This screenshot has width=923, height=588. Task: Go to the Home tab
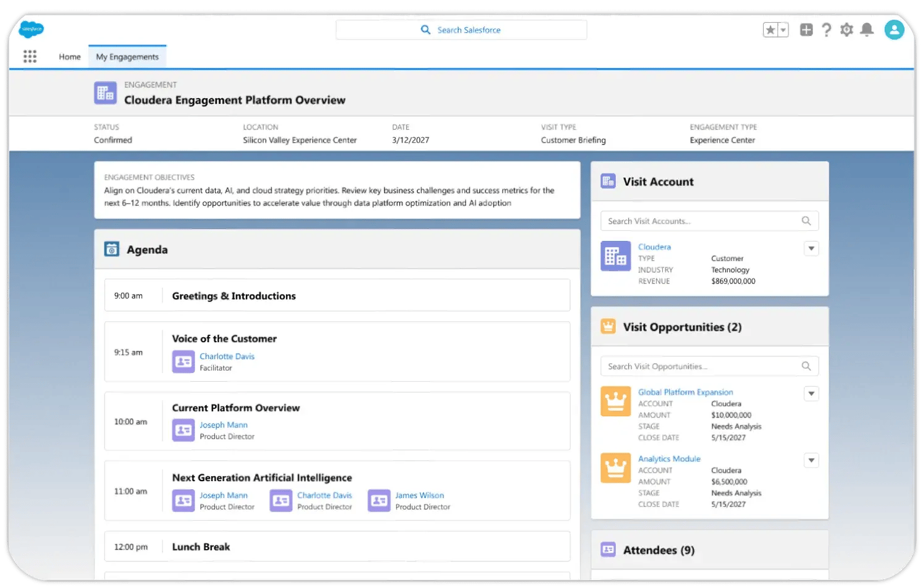point(70,57)
